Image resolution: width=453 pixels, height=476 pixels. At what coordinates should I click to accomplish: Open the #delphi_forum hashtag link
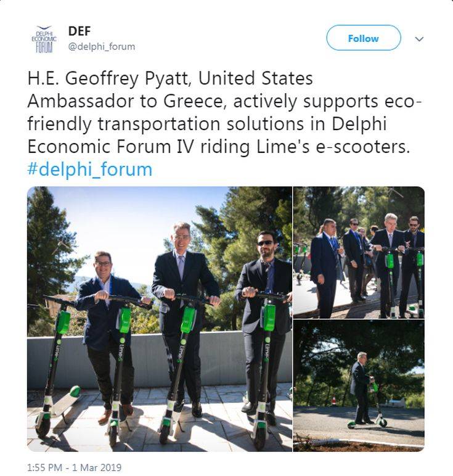[x=90, y=169]
